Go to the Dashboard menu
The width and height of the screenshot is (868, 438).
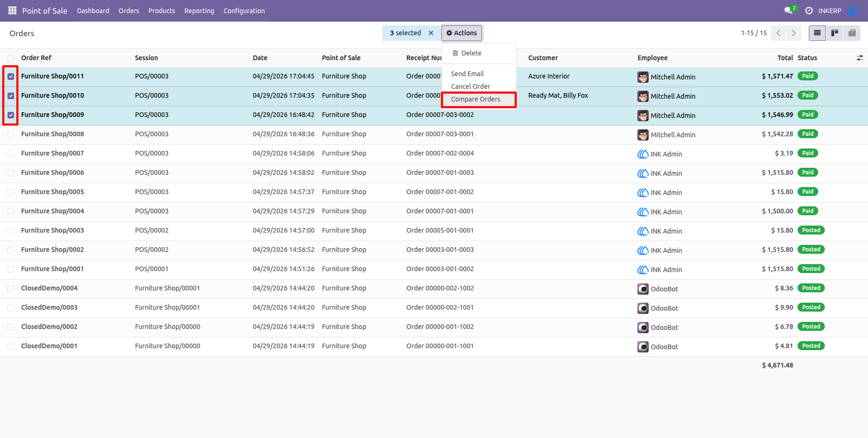click(x=93, y=10)
